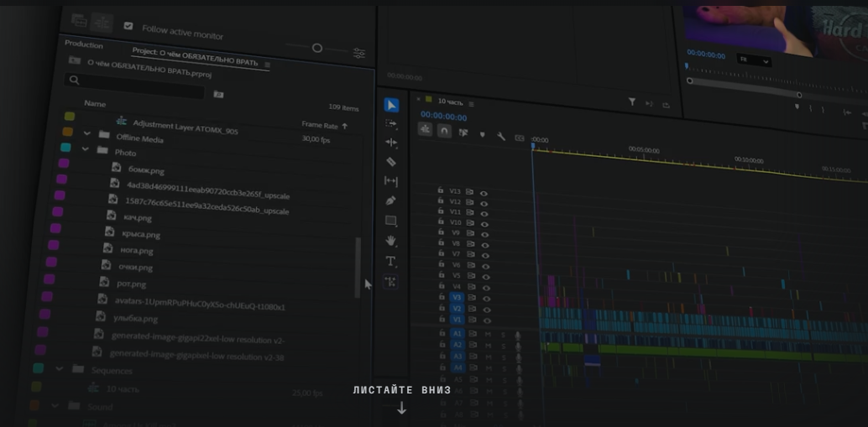Click the ЛИСТАЙТЕ ВНИЗ scroll link
This screenshot has height=427, width=868.
[402, 390]
